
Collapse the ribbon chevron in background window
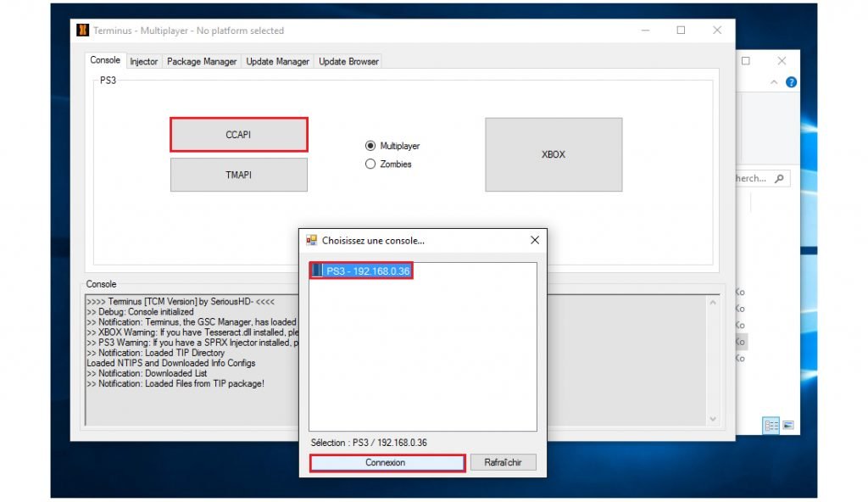point(774,82)
